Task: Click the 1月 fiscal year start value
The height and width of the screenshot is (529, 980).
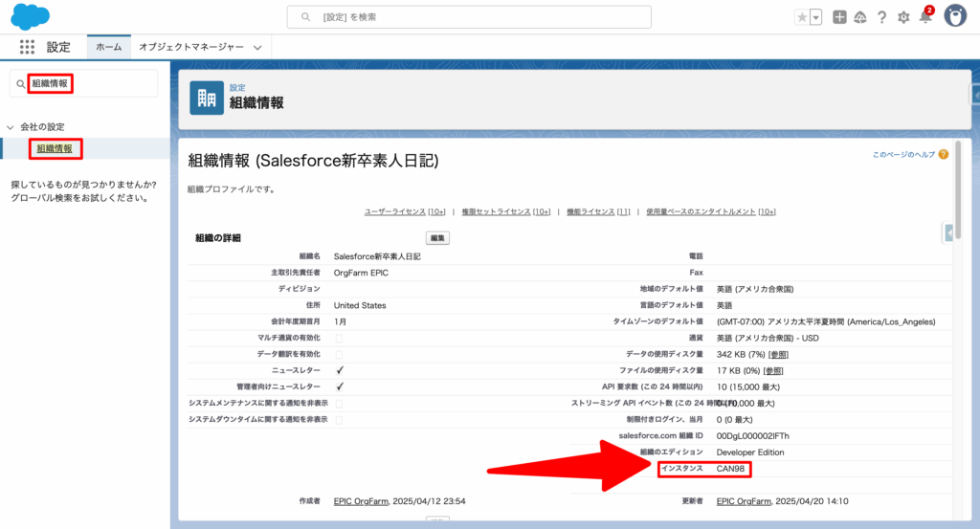Action: click(x=340, y=321)
